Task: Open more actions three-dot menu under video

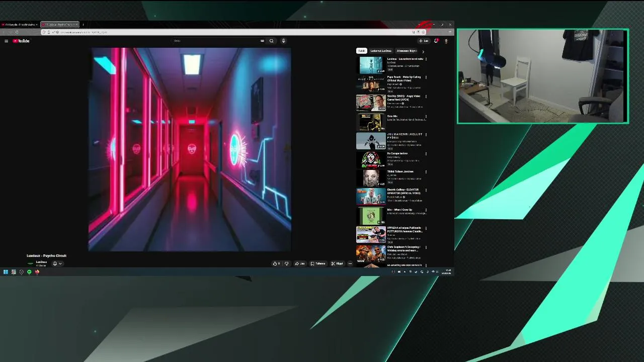Action: 350,263
